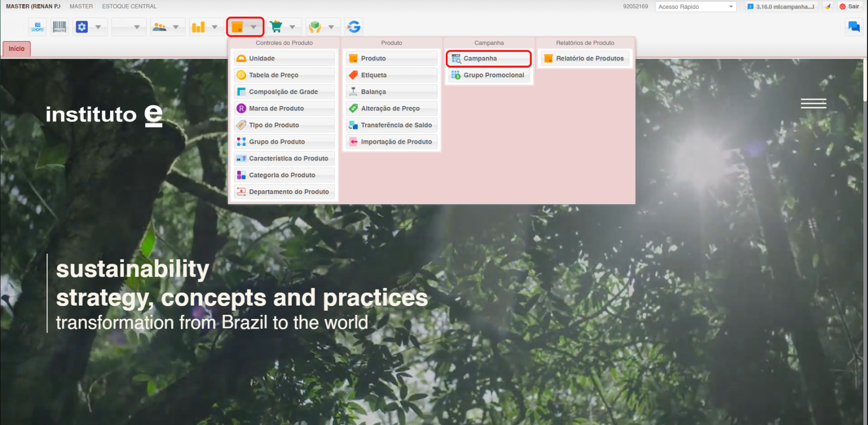Image resolution: width=868 pixels, height=425 pixels.
Task: Expand the shopping cart dropdown arrow
Action: (292, 27)
